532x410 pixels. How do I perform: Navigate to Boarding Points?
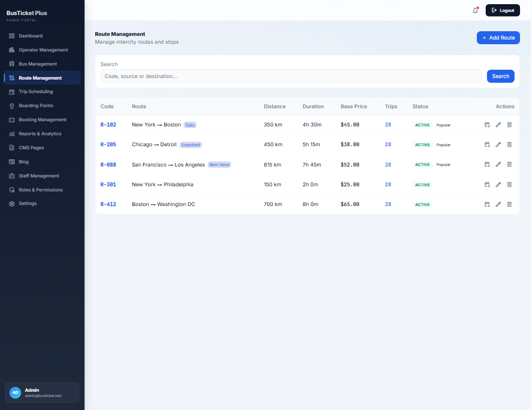[42, 106]
